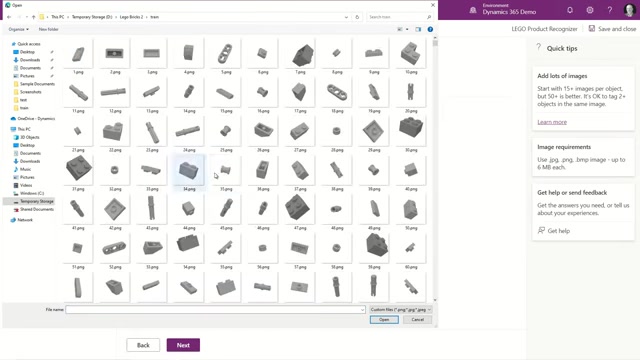
Task: Open the notifications bell icon
Action: click(570, 10)
